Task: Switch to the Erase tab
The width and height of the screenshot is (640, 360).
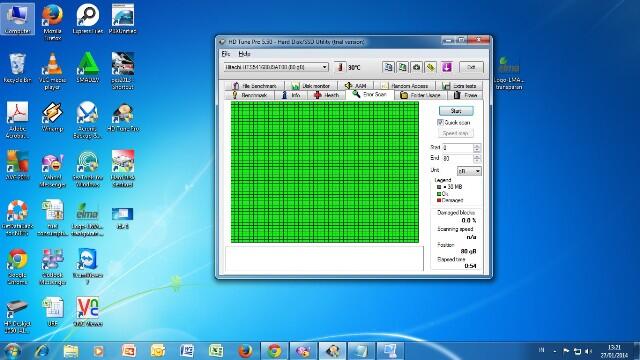Action: coord(465,95)
